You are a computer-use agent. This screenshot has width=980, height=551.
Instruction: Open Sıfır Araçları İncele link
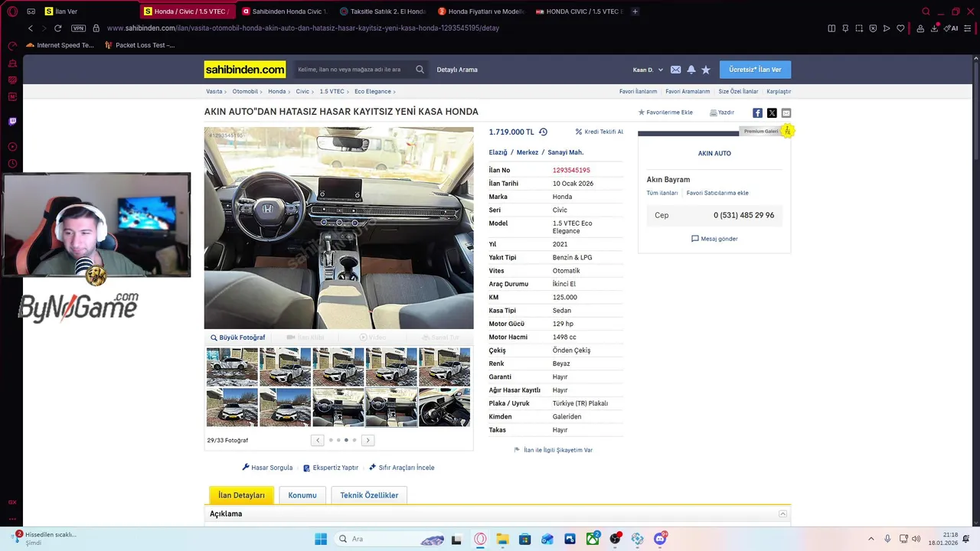coord(401,468)
